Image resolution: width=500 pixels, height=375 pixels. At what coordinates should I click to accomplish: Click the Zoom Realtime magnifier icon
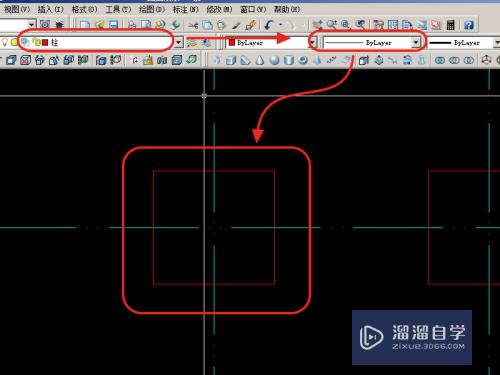332,25
